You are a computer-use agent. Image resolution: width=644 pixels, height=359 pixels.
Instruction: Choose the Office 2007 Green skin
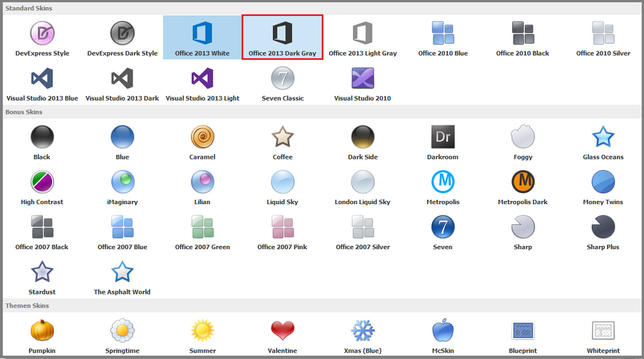tap(203, 232)
